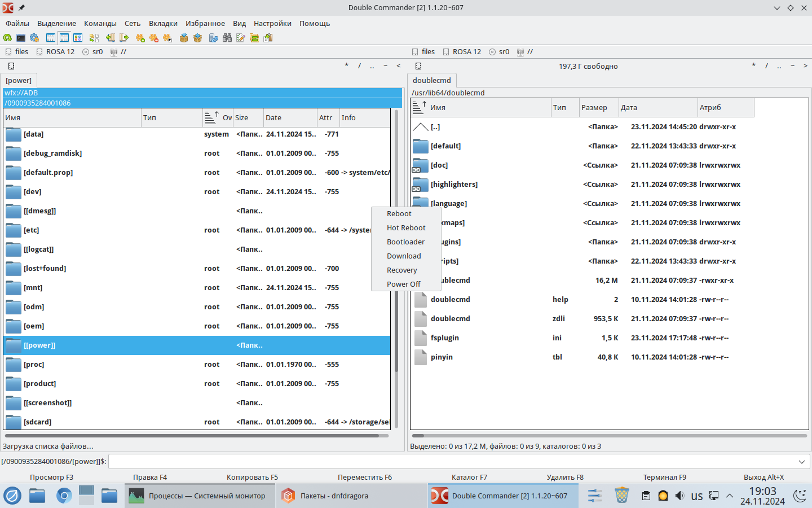Open the multi-rename tool icon
Viewport: 812px width, 508px height.
click(x=241, y=38)
